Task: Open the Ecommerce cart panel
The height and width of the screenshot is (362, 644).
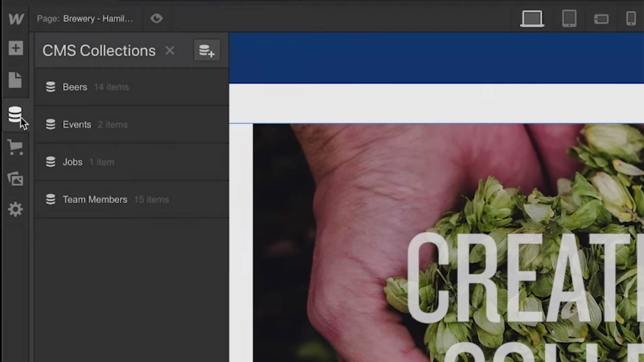Action: [x=15, y=147]
